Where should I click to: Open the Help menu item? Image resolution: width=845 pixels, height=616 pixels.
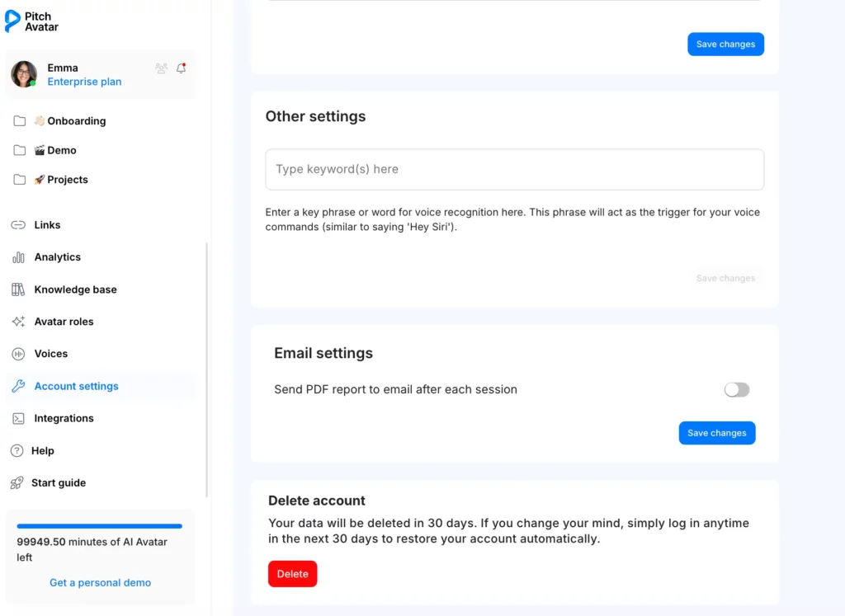[42, 451]
